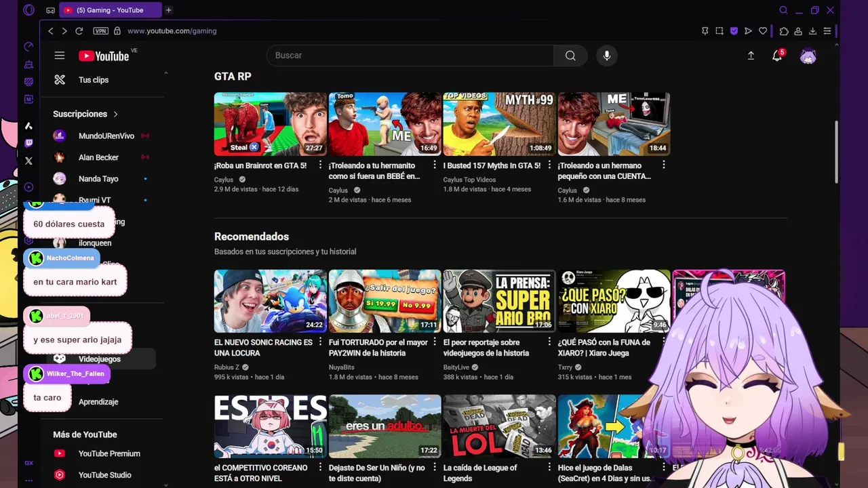The image size is (868, 488).
Task: Open the easy setup sliders menu
Action: coord(827,31)
